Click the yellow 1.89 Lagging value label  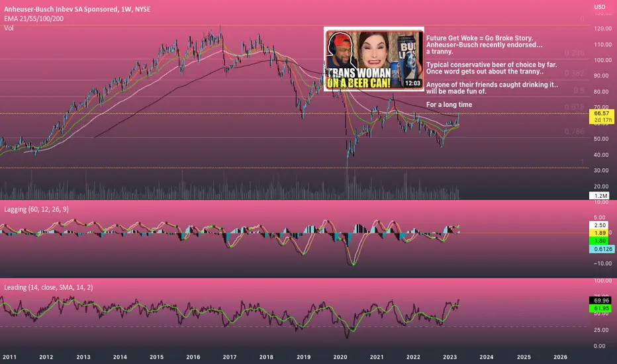click(598, 233)
